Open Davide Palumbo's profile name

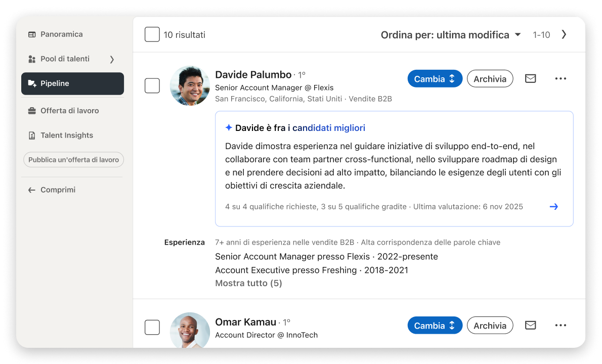[253, 74]
